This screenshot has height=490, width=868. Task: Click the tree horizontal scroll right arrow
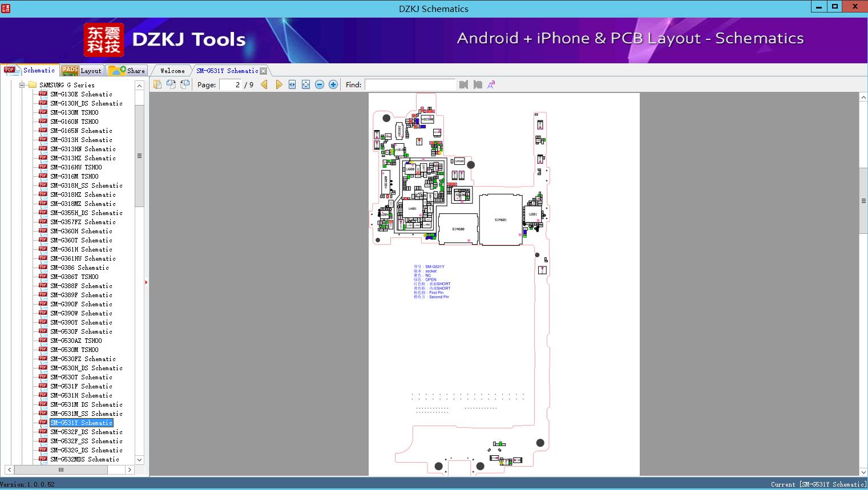click(130, 470)
